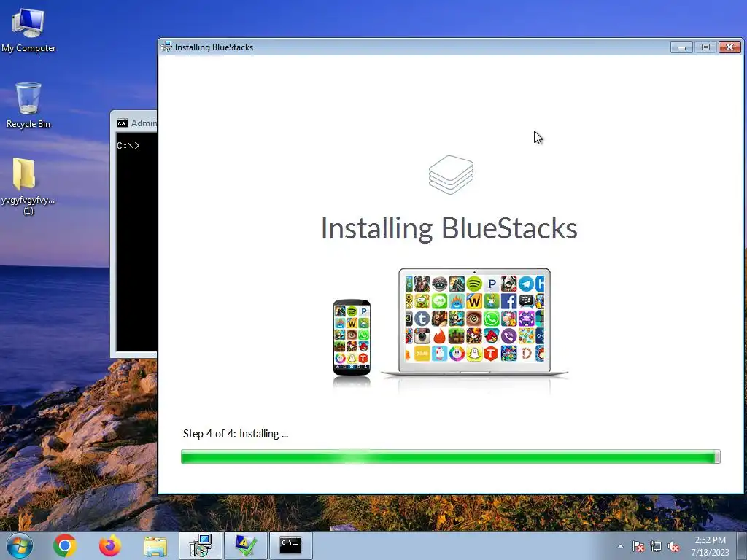Open the Action Center flag tray icon
Screen dimensions: 747x560
[x=638, y=546]
